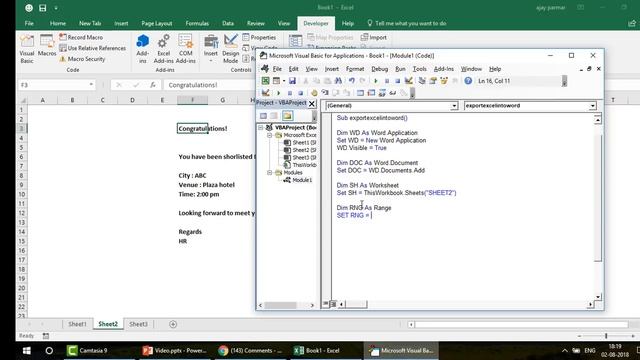Run Sub with the green play icon, Standard toolbar
The height and width of the screenshot is (360, 640).
point(376,81)
